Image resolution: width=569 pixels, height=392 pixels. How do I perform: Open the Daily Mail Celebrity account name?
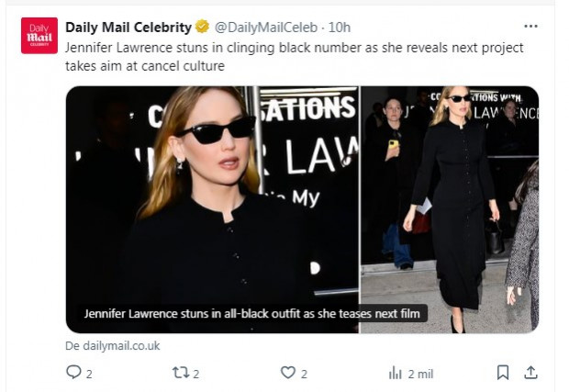point(128,27)
